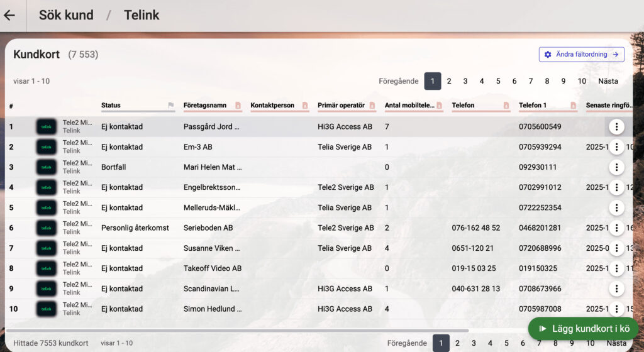Viewport: 644px width, 352px height.
Task: Select phone number 040-631 28 13
Action: click(476, 289)
